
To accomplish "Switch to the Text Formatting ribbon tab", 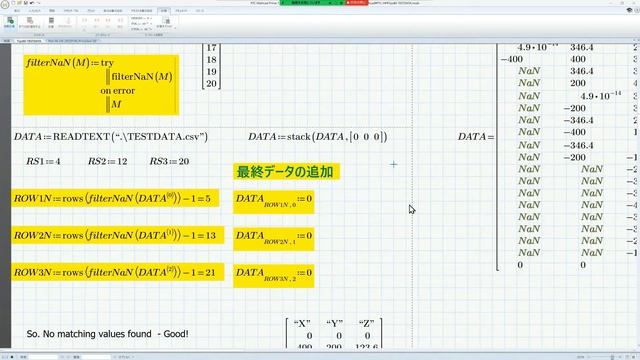I will pos(142,11).
